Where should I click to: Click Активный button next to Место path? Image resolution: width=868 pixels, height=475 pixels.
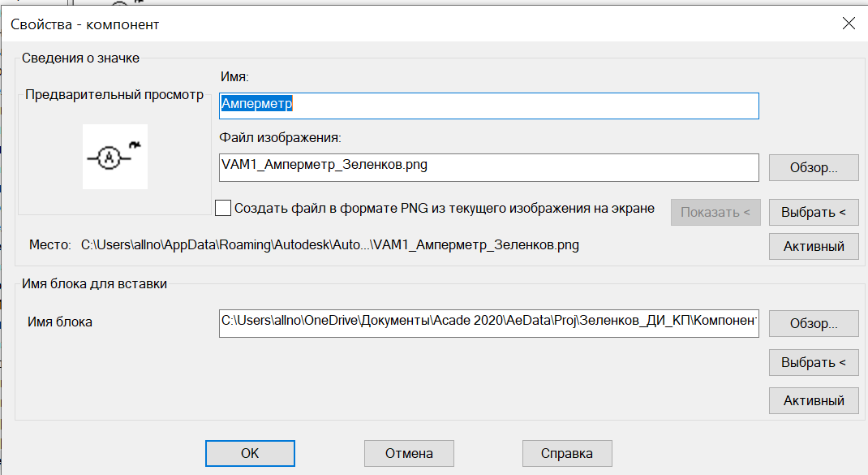pos(814,247)
